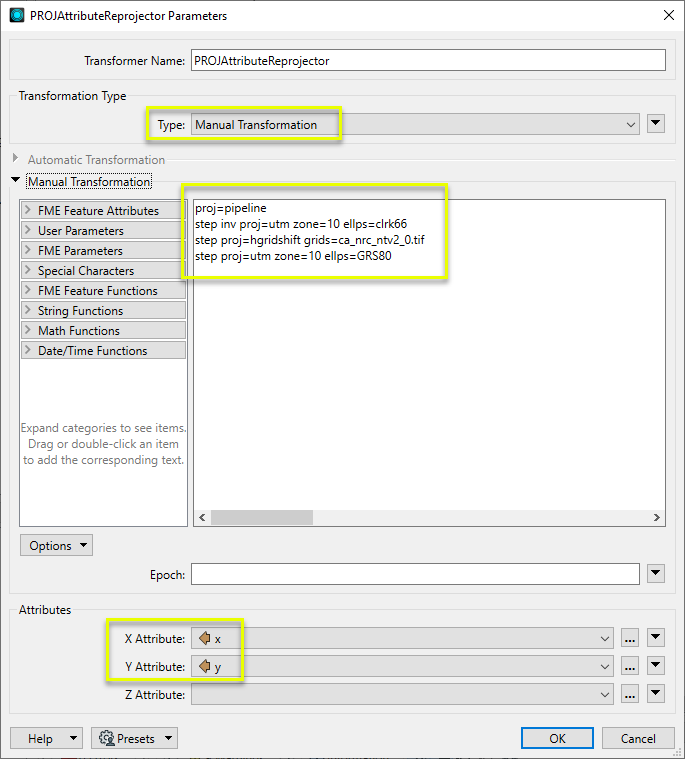
Task: Click the FME app icon in title bar
Action: [17, 15]
